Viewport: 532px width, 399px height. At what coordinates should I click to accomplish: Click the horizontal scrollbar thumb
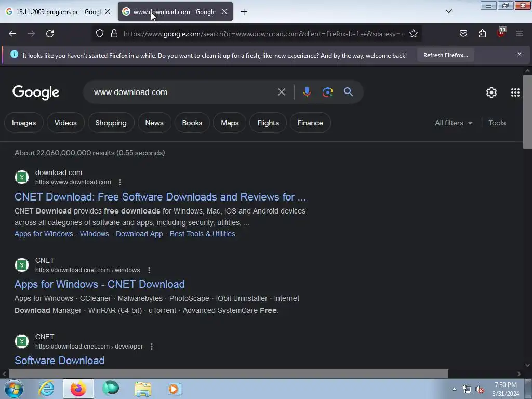[229, 374]
